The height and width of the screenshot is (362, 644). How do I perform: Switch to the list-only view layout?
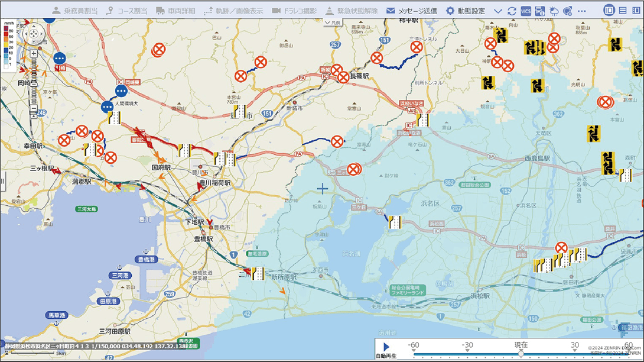(x=622, y=11)
